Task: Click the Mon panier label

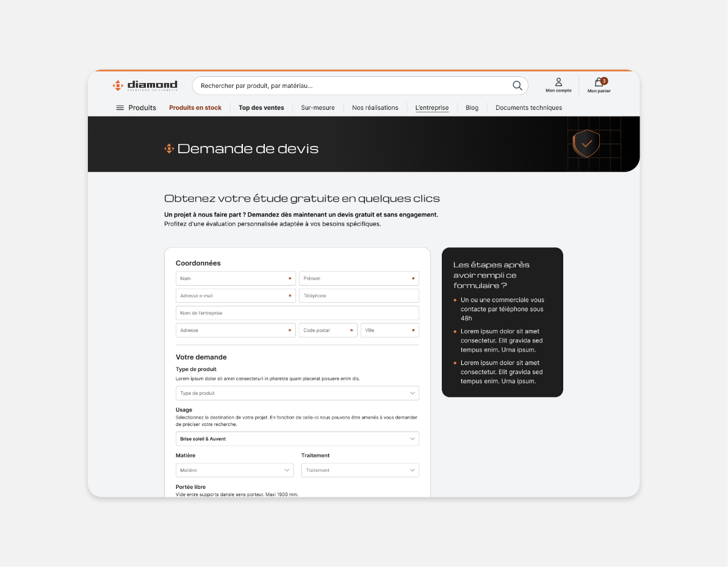Action: click(x=599, y=91)
